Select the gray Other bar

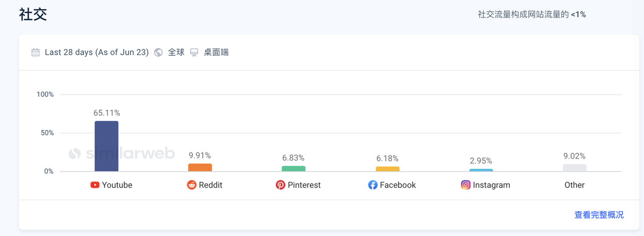(x=575, y=168)
